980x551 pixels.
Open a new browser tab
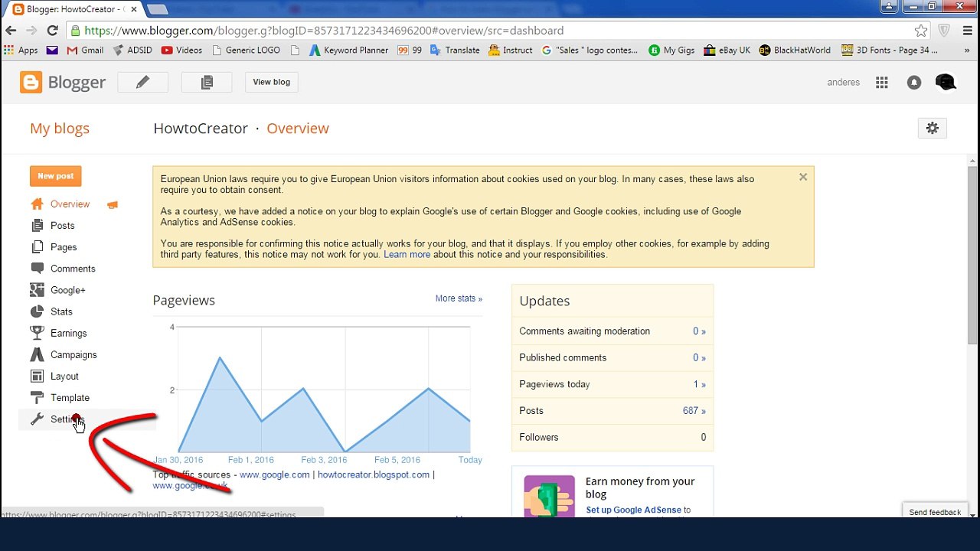pos(157,9)
